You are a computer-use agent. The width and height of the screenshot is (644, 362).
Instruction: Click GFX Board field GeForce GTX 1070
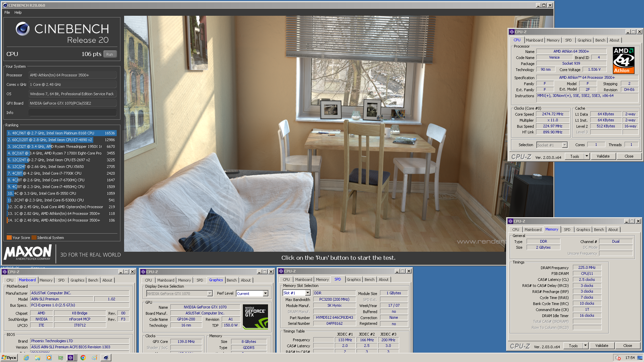coord(72,103)
